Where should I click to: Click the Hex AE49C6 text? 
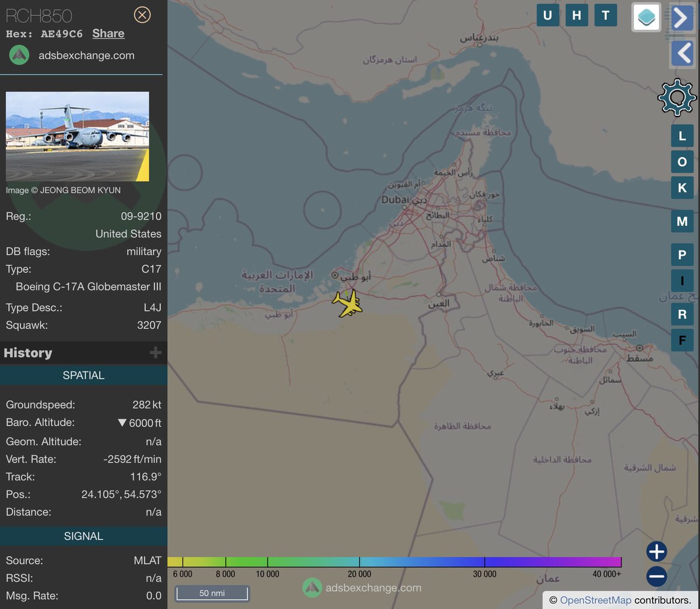pos(44,34)
